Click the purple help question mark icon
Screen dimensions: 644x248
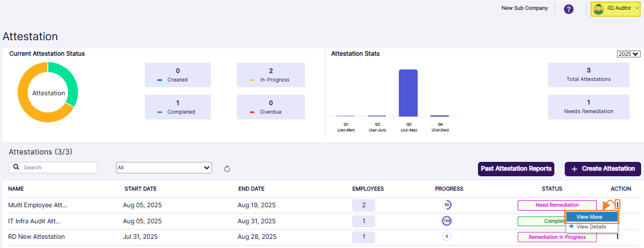pyautogui.click(x=569, y=9)
